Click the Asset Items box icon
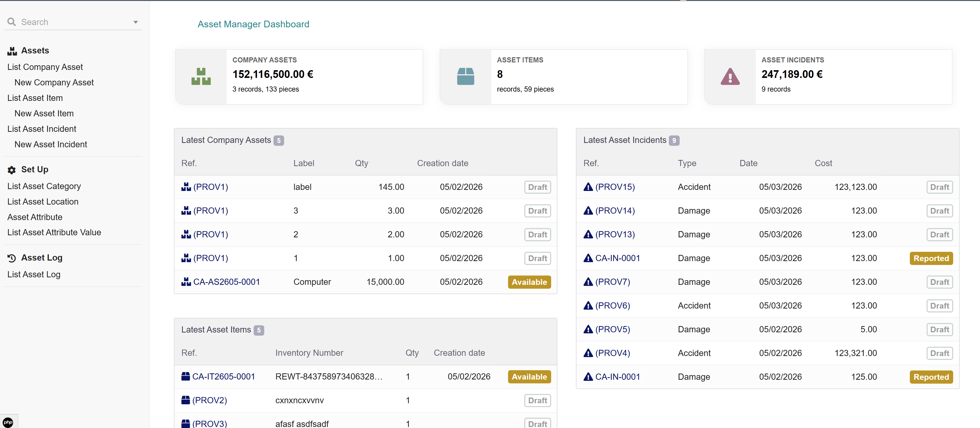980x428 pixels. (465, 76)
